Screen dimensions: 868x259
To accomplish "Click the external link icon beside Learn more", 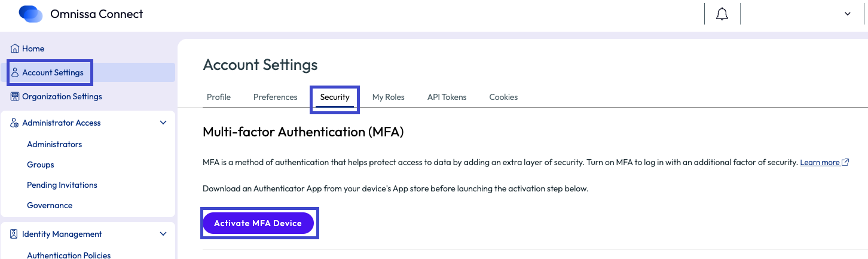I will point(845,163).
